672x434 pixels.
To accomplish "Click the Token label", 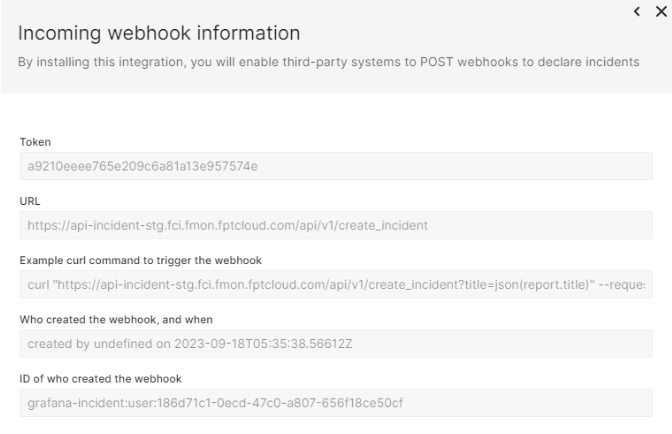I will (33, 143).
